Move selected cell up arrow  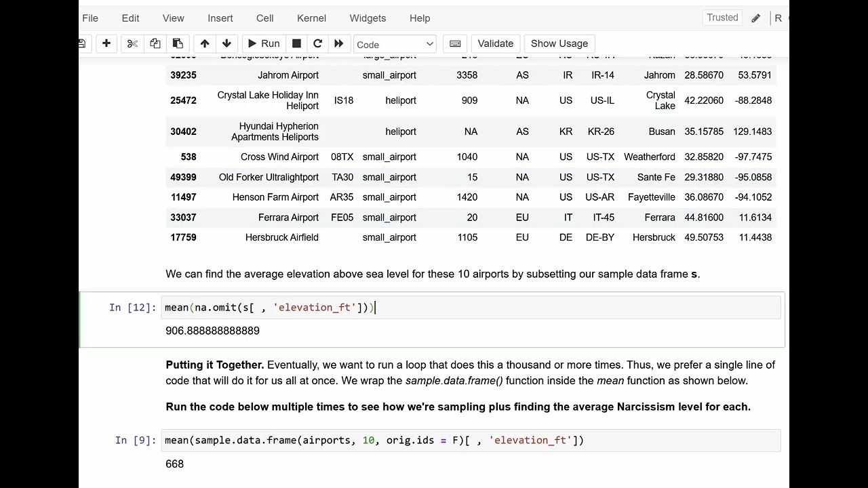(x=204, y=43)
